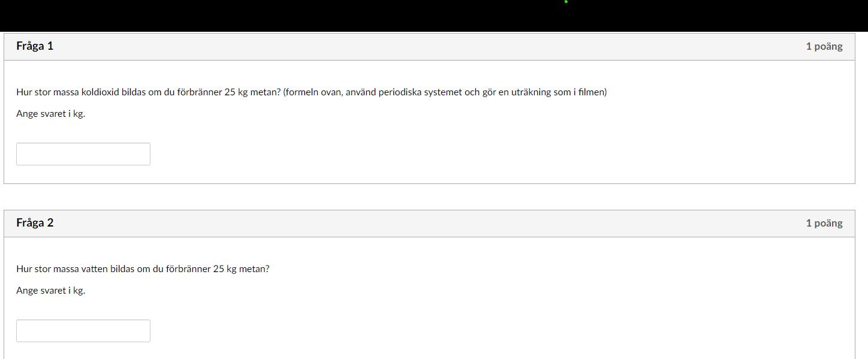
Task: Click 25 kg metan in Fråga 1 text
Action: 252,92
